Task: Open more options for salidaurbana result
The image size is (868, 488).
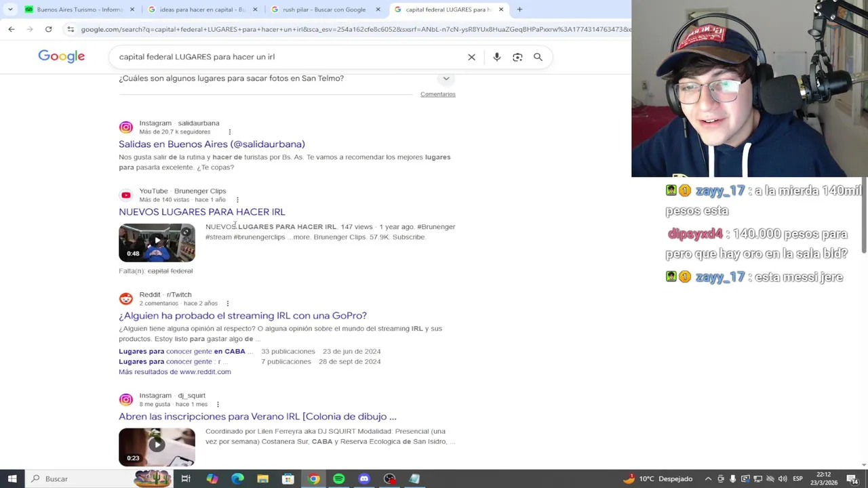Action: [229, 132]
